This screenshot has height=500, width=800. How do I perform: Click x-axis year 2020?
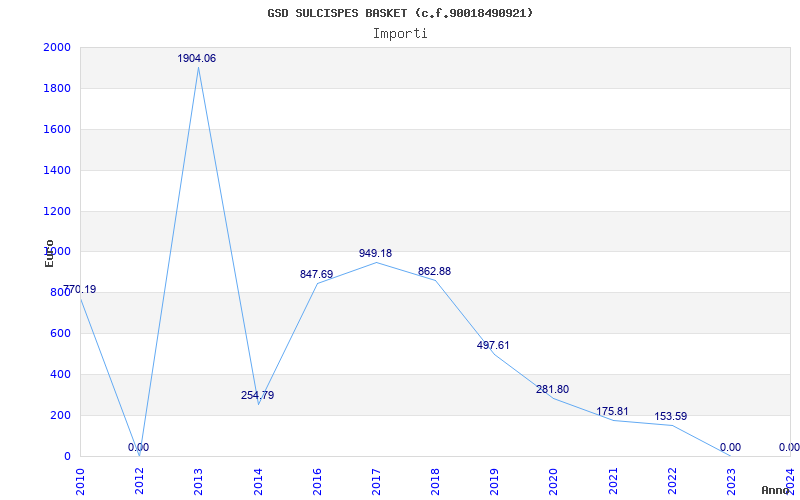(x=554, y=483)
